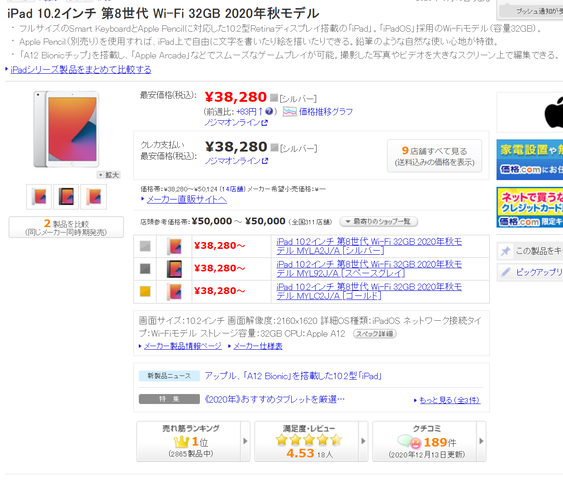Open メーカー製品情報ページ link
This screenshot has height=480, width=563.
(183, 346)
